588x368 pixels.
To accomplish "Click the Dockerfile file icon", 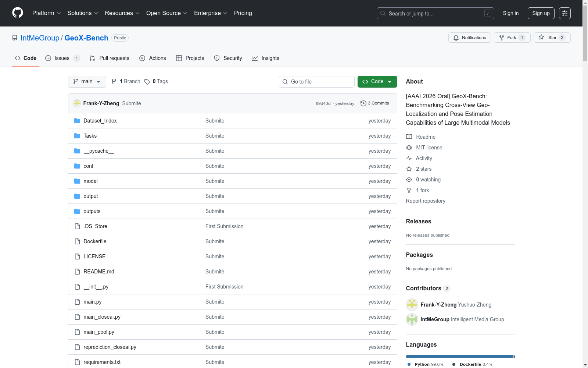I will 77,241.
